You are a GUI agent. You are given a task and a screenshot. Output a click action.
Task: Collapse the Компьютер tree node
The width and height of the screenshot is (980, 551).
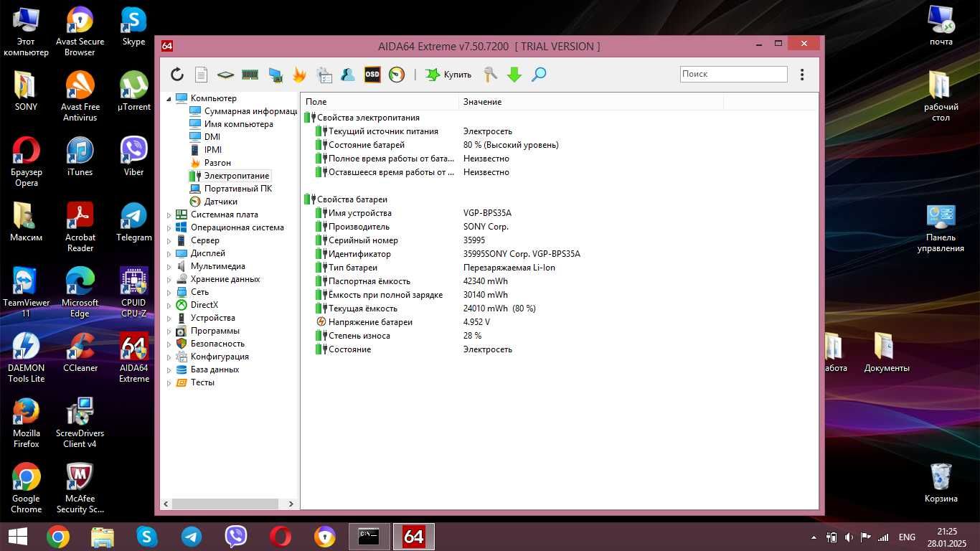[169, 98]
